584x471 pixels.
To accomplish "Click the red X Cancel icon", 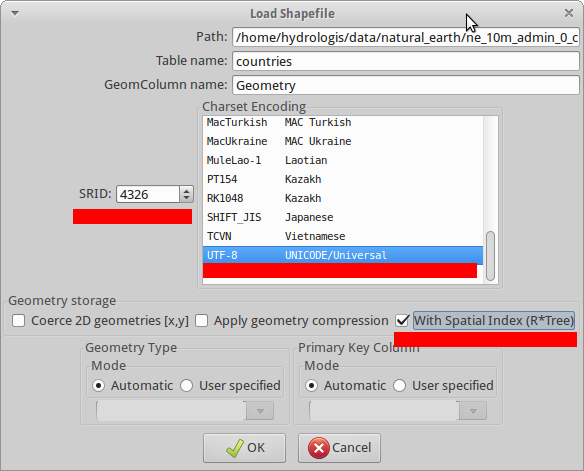I will (319, 448).
